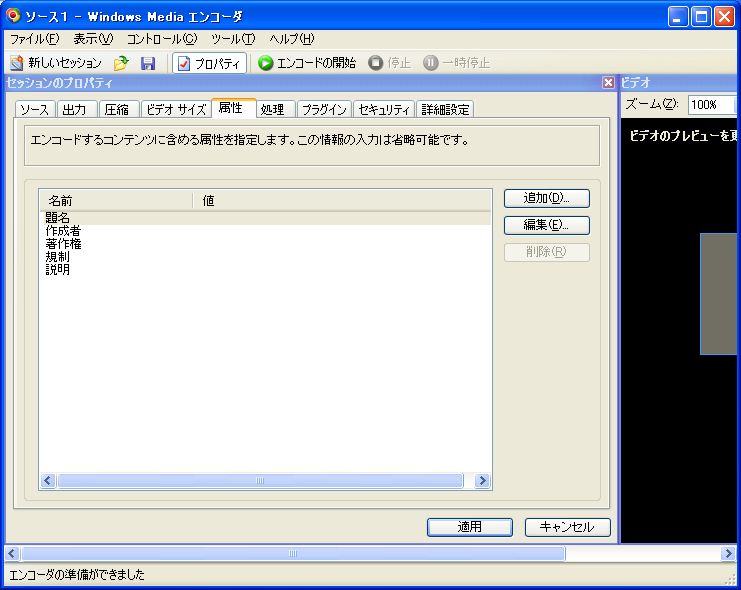This screenshot has height=590, width=741.
Task: Open the ツール (Tools) menu
Action: (232, 39)
